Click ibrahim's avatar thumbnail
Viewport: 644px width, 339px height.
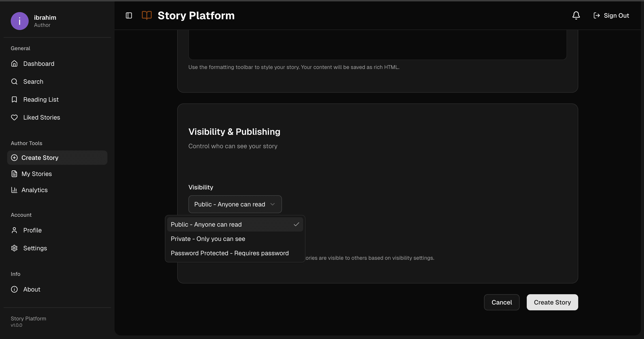click(x=19, y=21)
